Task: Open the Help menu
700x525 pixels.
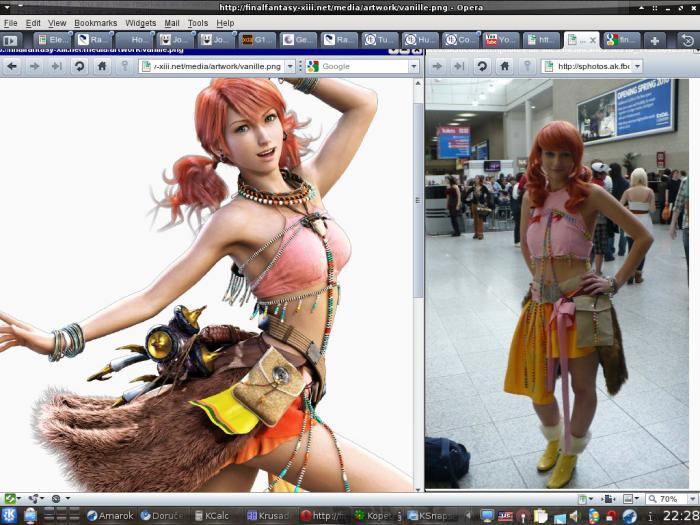Action: point(225,23)
